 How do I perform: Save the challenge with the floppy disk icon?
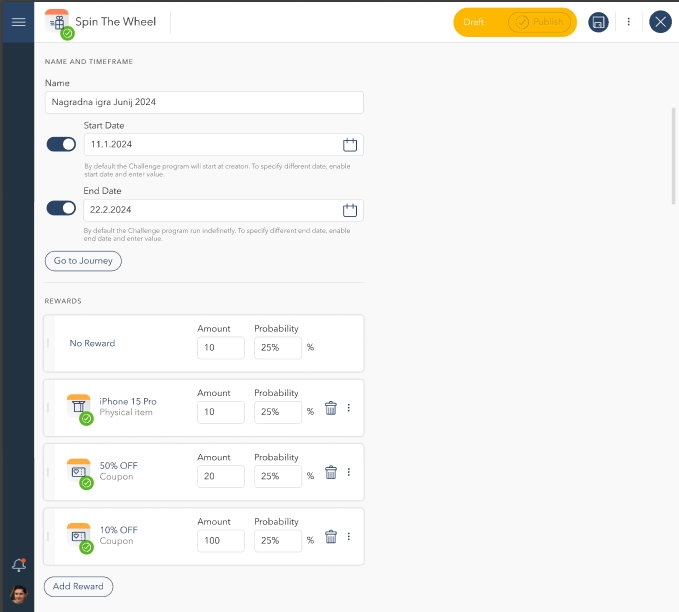click(x=598, y=22)
